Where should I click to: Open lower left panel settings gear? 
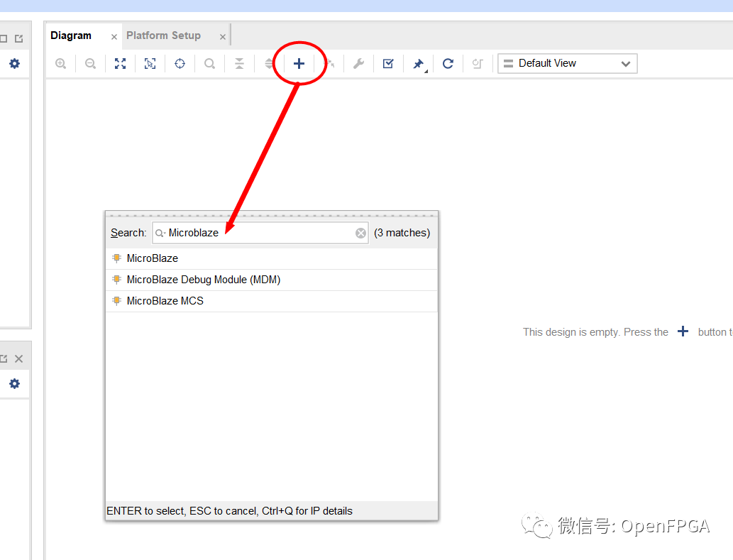tap(14, 384)
